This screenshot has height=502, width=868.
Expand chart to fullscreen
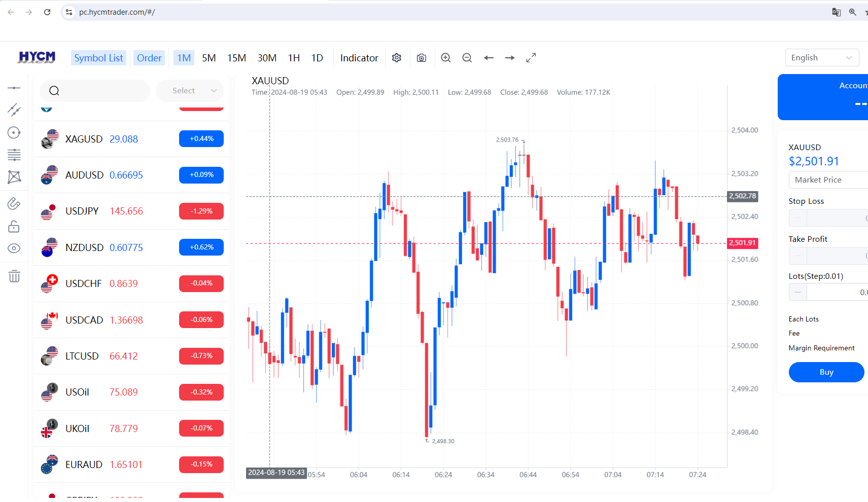click(x=531, y=58)
